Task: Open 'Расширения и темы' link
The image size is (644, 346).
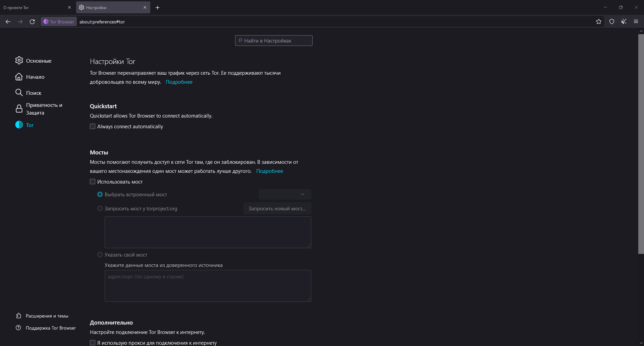Action: click(x=47, y=316)
